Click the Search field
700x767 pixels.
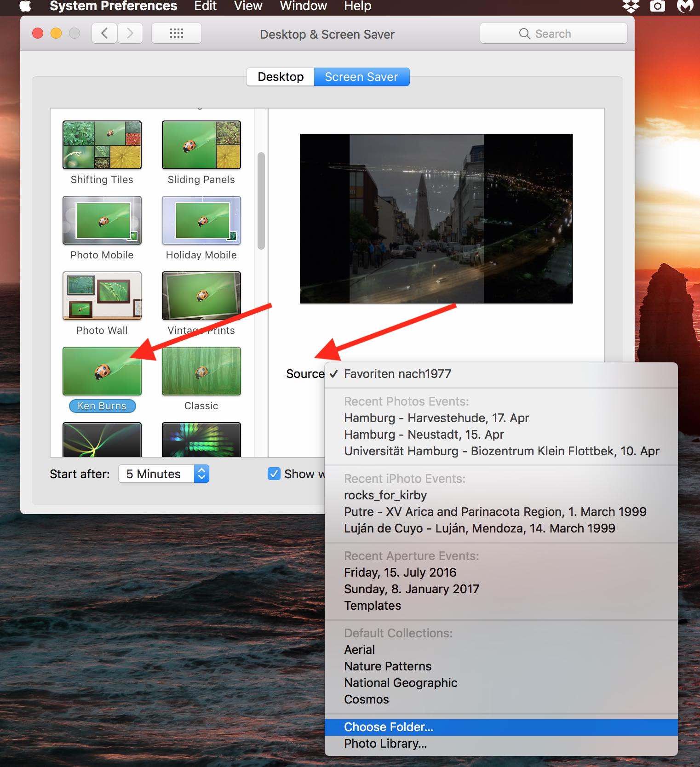point(553,34)
